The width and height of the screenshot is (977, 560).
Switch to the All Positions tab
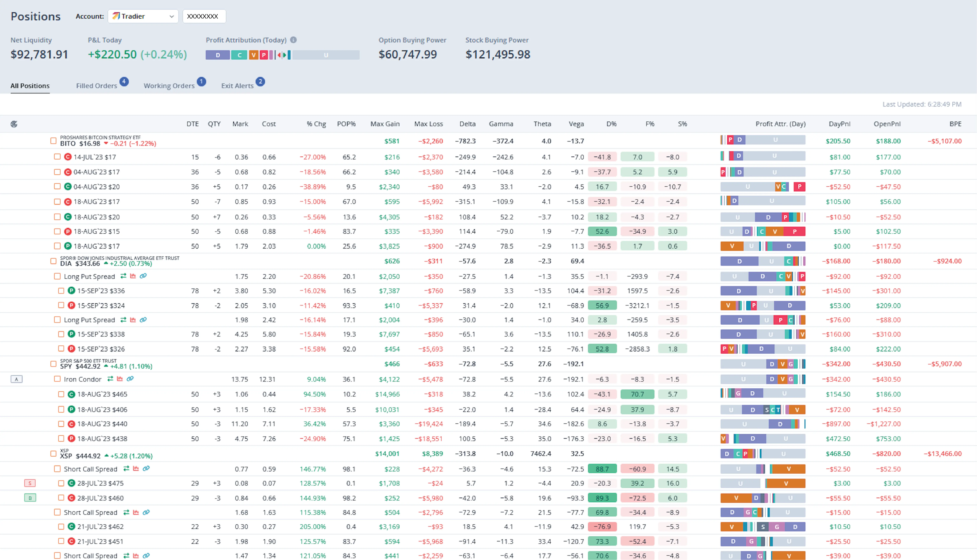30,86
